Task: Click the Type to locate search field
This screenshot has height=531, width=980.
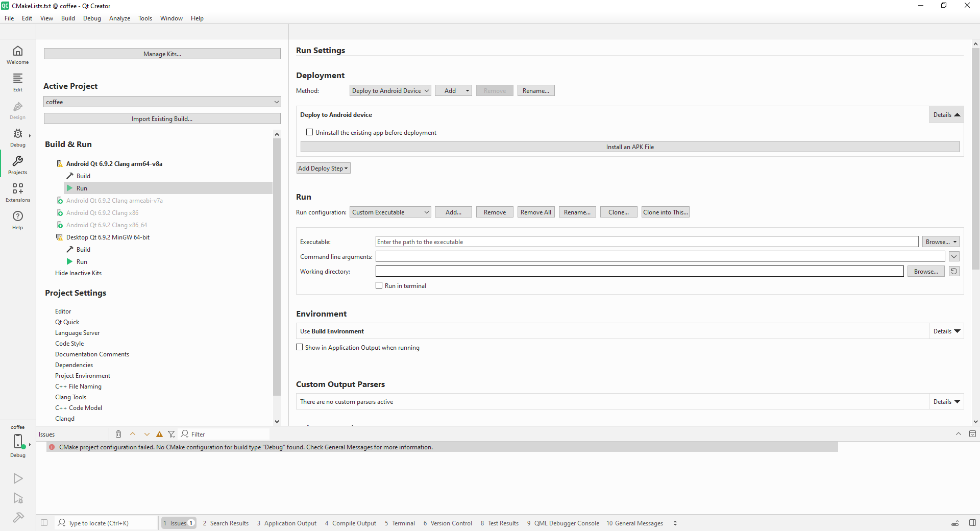Action: (x=106, y=523)
